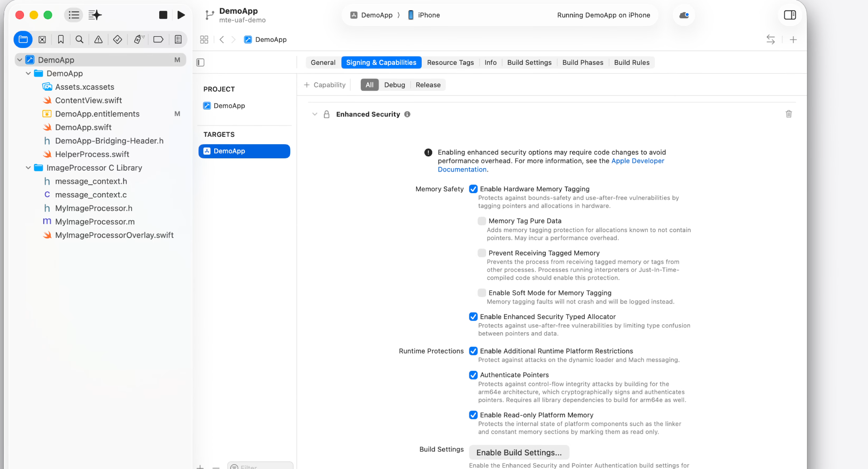Show the Project navigator folder icon
Image resolution: width=868 pixels, height=469 pixels.
click(x=23, y=39)
